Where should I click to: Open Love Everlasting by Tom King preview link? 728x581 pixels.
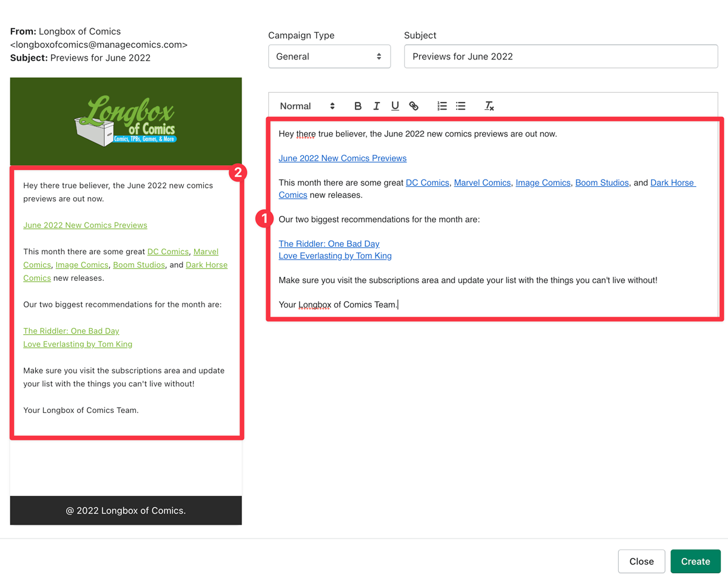click(x=78, y=344)
